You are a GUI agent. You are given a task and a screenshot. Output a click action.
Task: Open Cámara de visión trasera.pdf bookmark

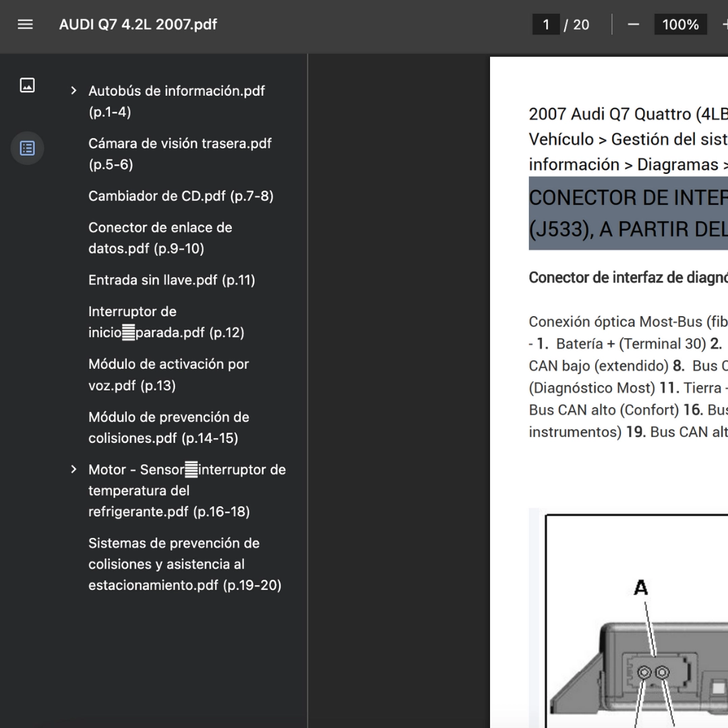click(x=180, y=154)
